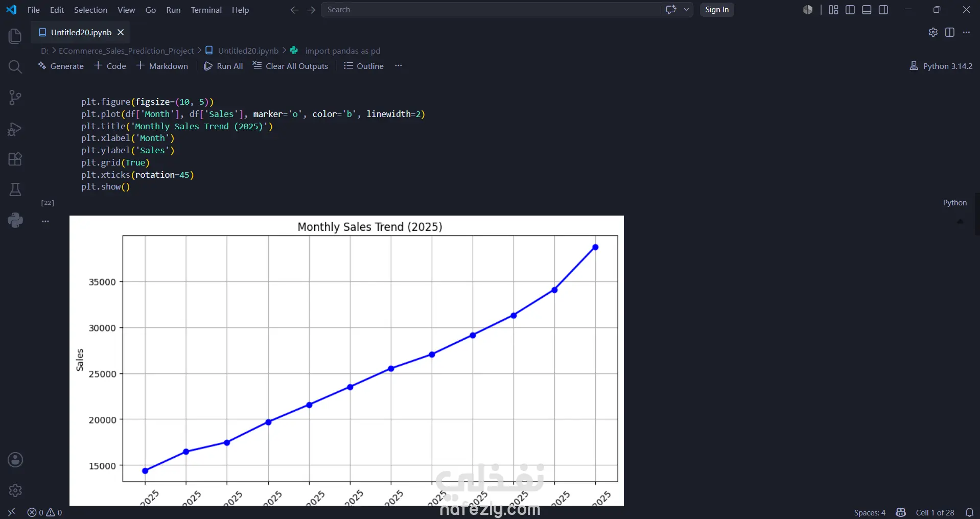Open the Accounts menu icon
The height and width of the screenshot is (519, 980).
[x=15, y=460]
